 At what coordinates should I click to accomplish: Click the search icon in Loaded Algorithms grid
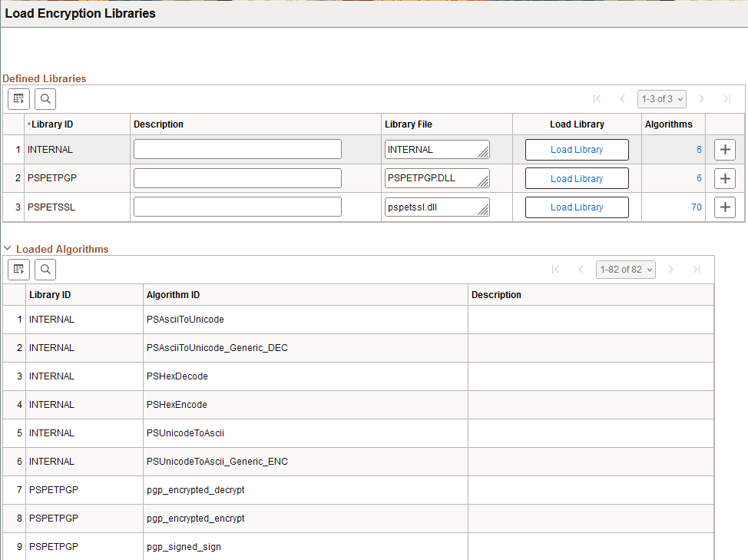tap(45, 269)
